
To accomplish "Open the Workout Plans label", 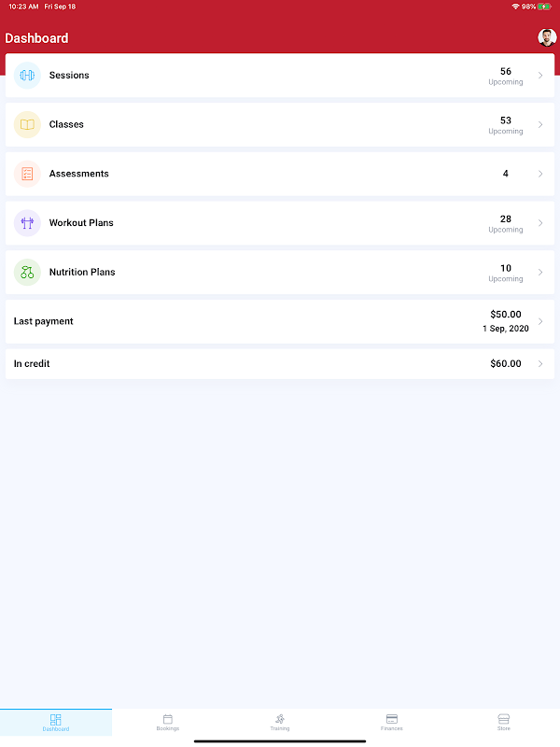I will pos(81,223).
